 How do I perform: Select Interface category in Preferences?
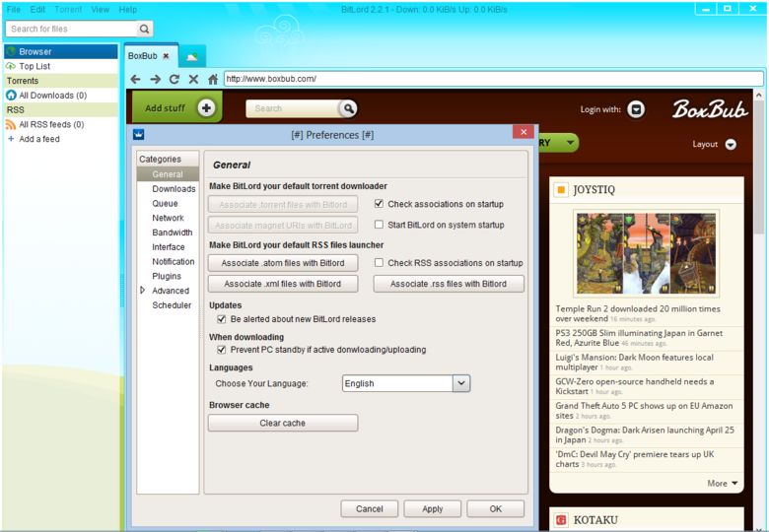(169, 247)
